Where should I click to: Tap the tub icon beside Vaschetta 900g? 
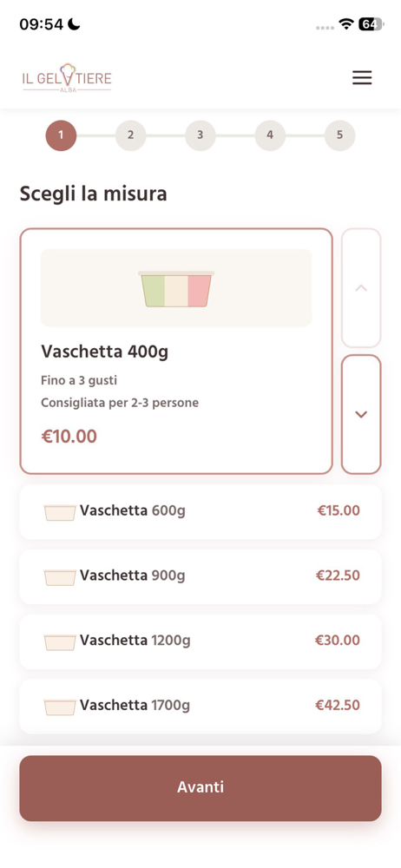point(60,577)
